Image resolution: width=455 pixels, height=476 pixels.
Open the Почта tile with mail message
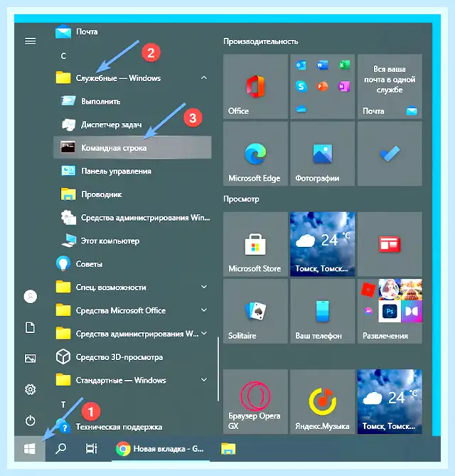(390, 87)
